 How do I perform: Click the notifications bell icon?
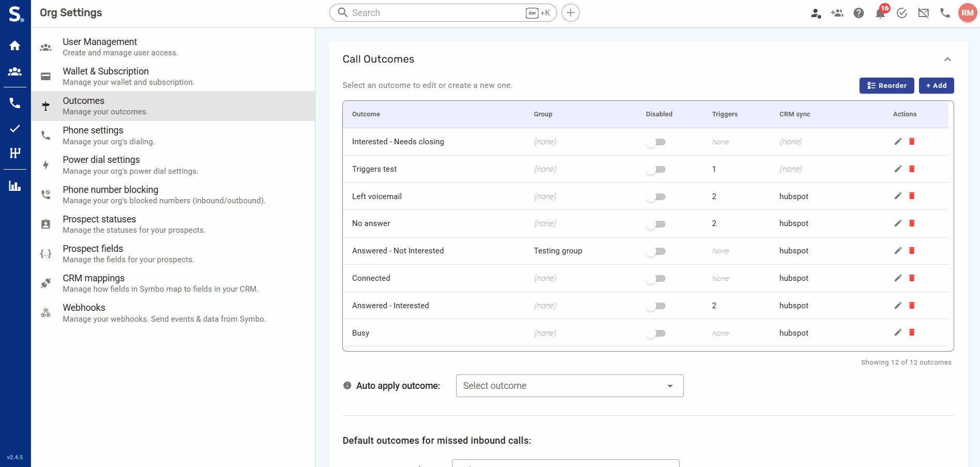(x=880, y=13)
